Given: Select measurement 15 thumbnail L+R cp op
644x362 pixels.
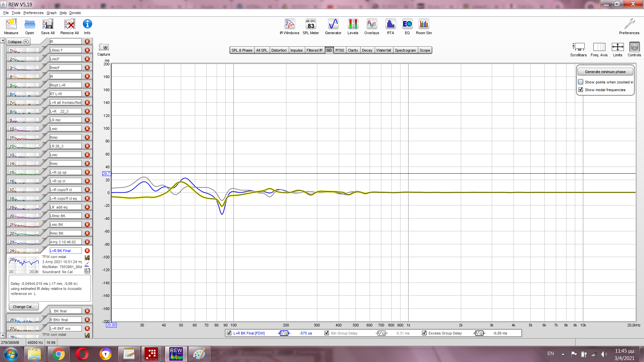Looking at the screenshot, I should click(24, 172).
